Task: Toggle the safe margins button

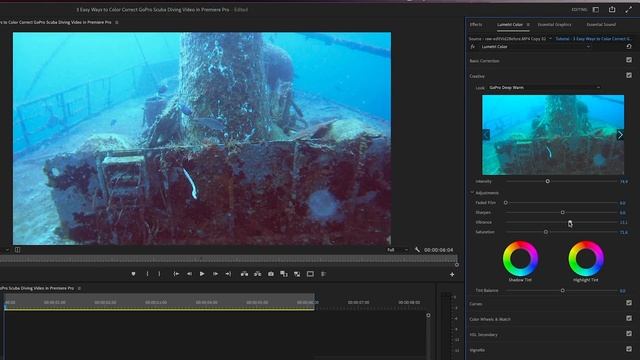Action: [x=310, y=274]
